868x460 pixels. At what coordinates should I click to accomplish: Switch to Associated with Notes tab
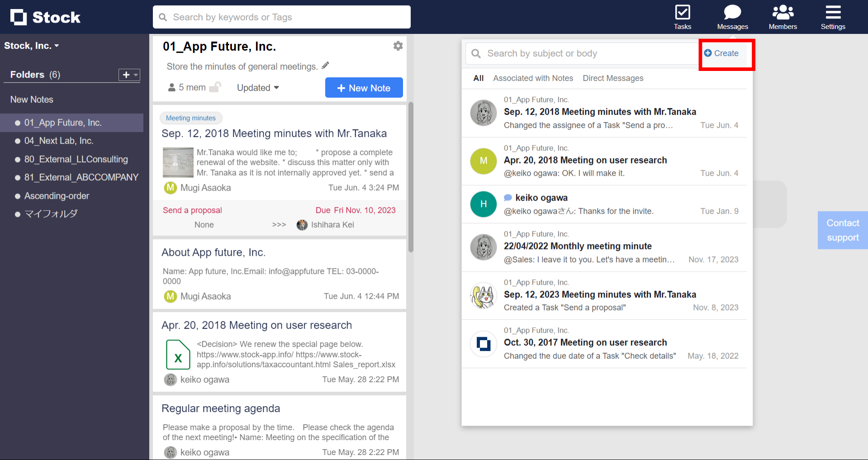click(x=533, y=78)
